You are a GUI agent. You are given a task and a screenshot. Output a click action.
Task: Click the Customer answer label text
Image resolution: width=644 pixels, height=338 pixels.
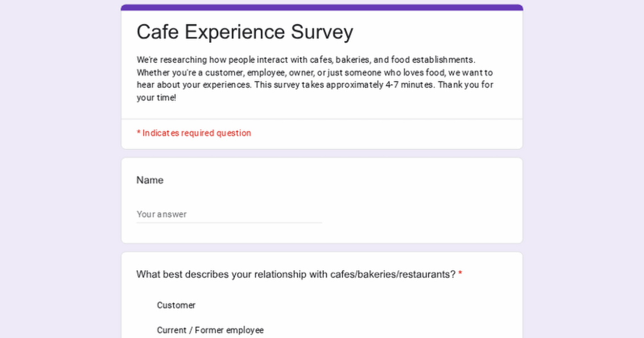(x=176, y=305)
